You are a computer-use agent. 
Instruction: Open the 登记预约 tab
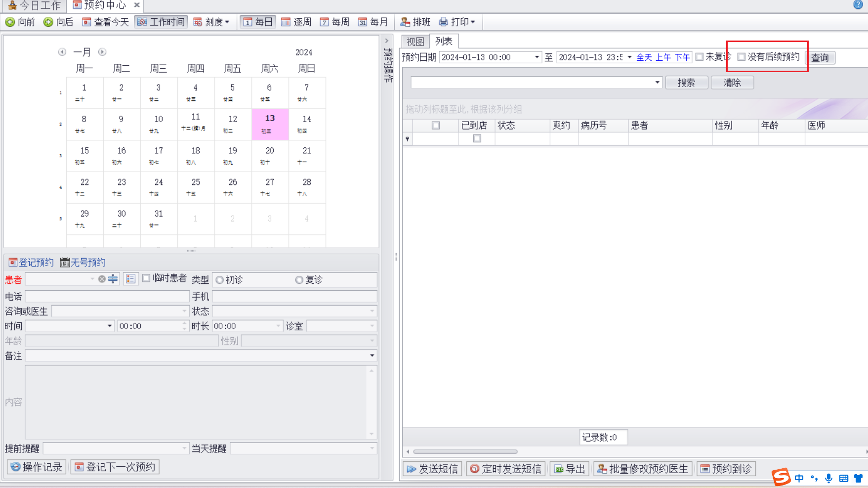pos(31,263)
